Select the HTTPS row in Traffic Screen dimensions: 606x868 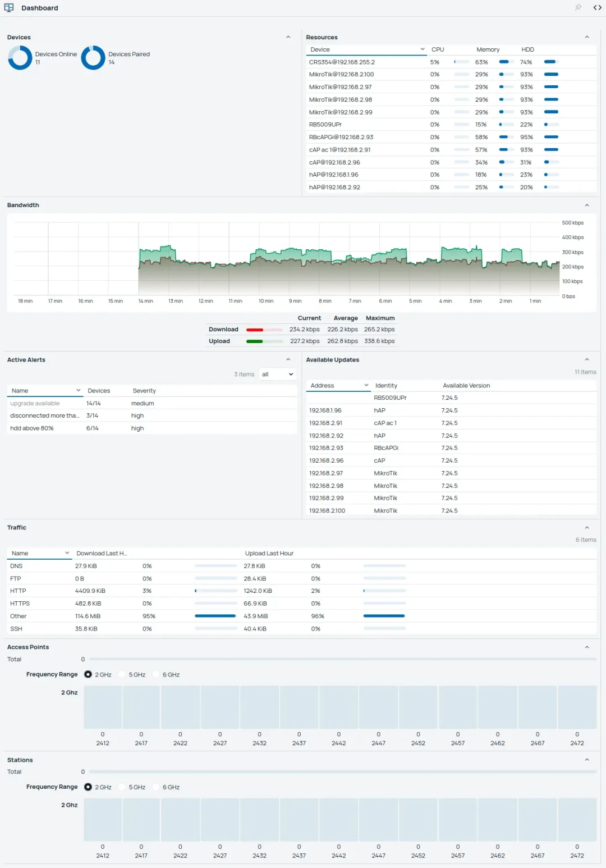pos(301,604)
